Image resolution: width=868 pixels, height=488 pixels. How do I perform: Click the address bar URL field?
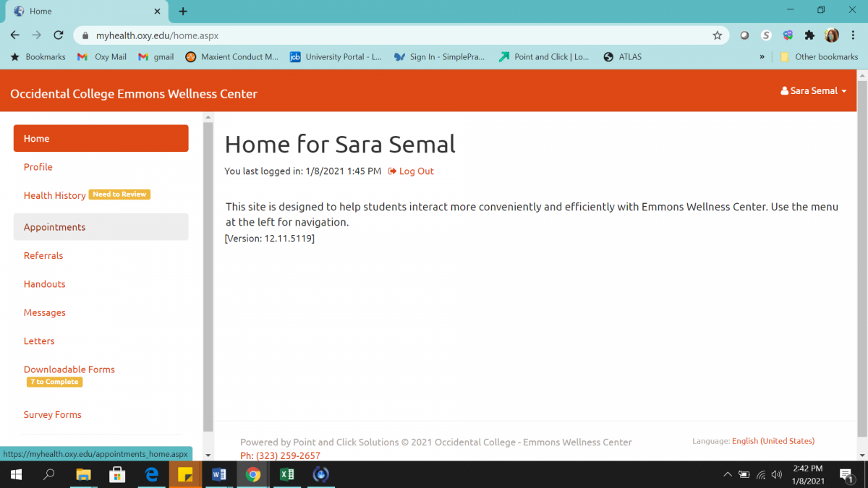coord(401,35)
